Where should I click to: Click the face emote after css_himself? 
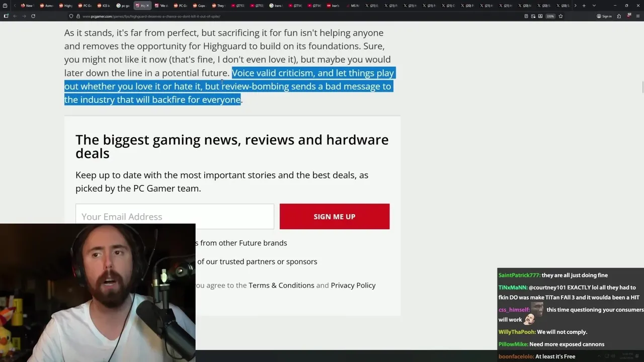click(x=537, y=308)
